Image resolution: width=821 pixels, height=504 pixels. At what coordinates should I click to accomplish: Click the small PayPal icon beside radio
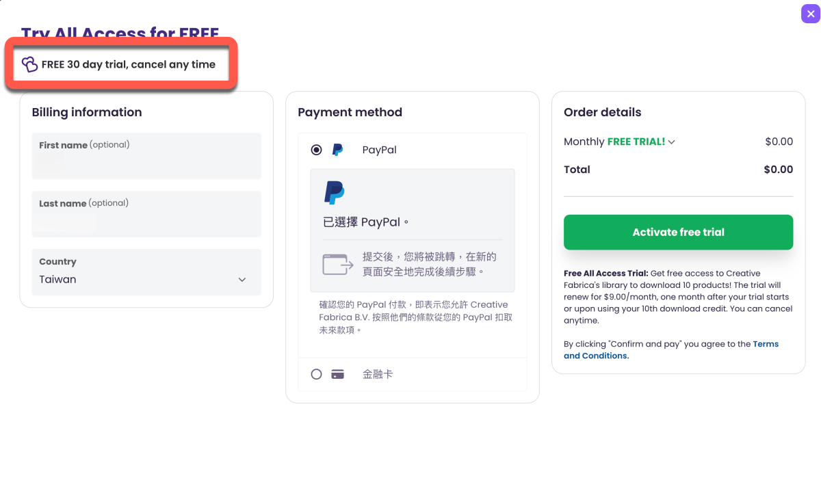337,150
